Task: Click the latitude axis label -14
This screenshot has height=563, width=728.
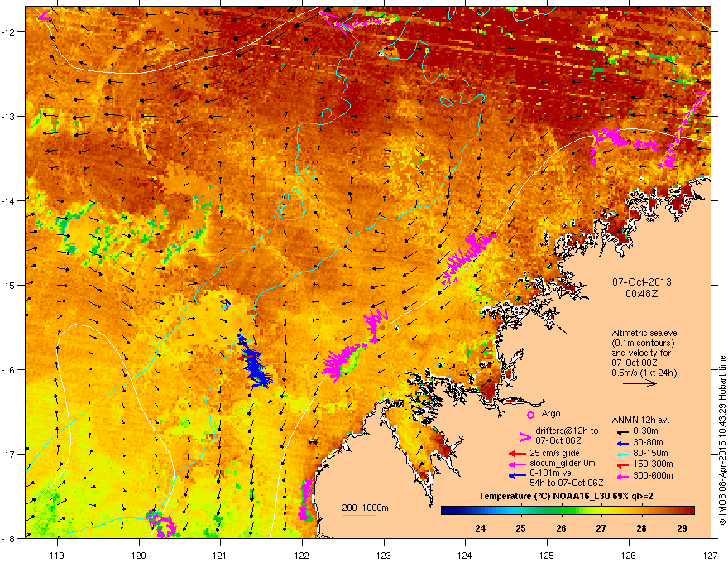Action: pos(8,200)
